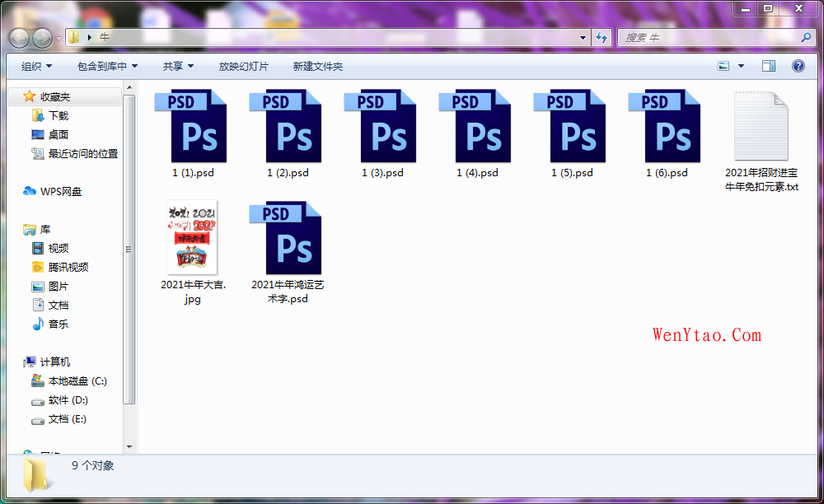The image size is (824, 504).
Task: Close the Explorer window
Action: (x=798, y=8)
